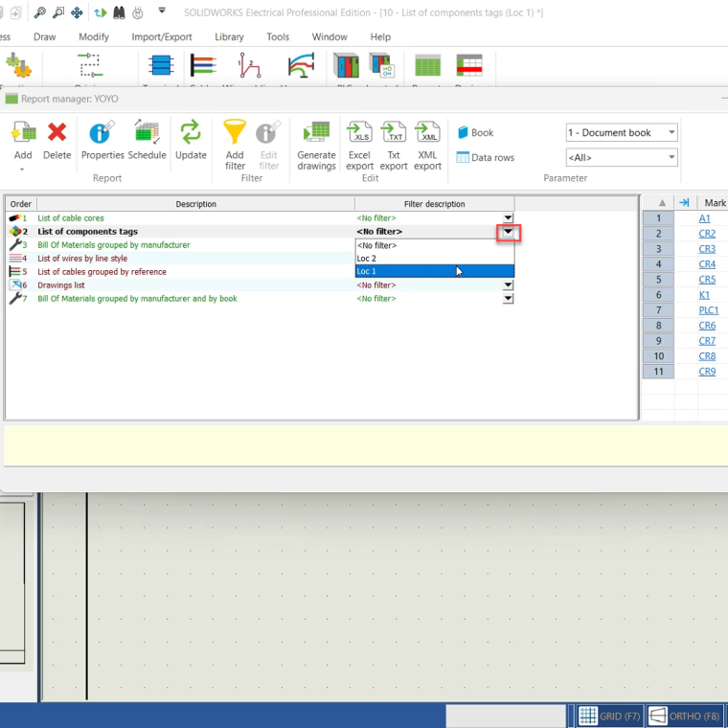Screen dimensions: 728x728
Task: Open the Draw menu
Action: point(45,36)
